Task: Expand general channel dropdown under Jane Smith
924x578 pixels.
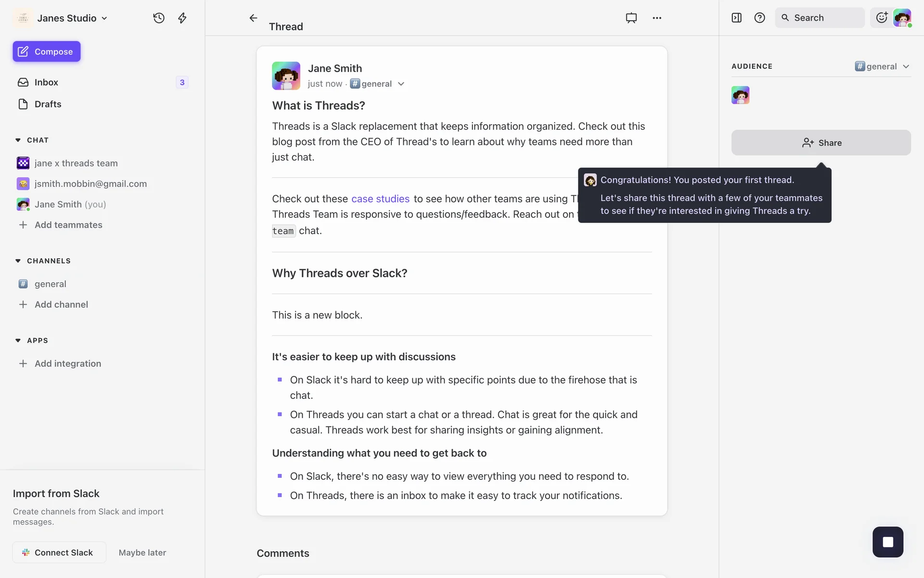Action: tap(401, 84)
